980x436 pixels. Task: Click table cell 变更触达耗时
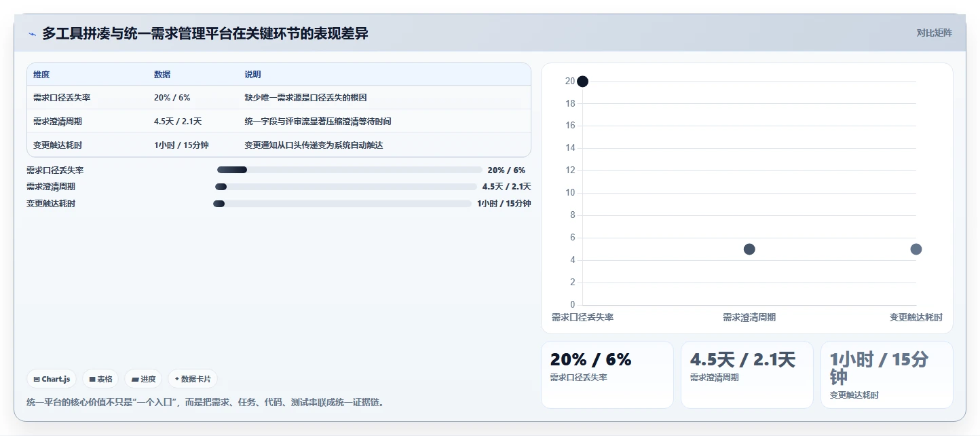coord(58,145)
